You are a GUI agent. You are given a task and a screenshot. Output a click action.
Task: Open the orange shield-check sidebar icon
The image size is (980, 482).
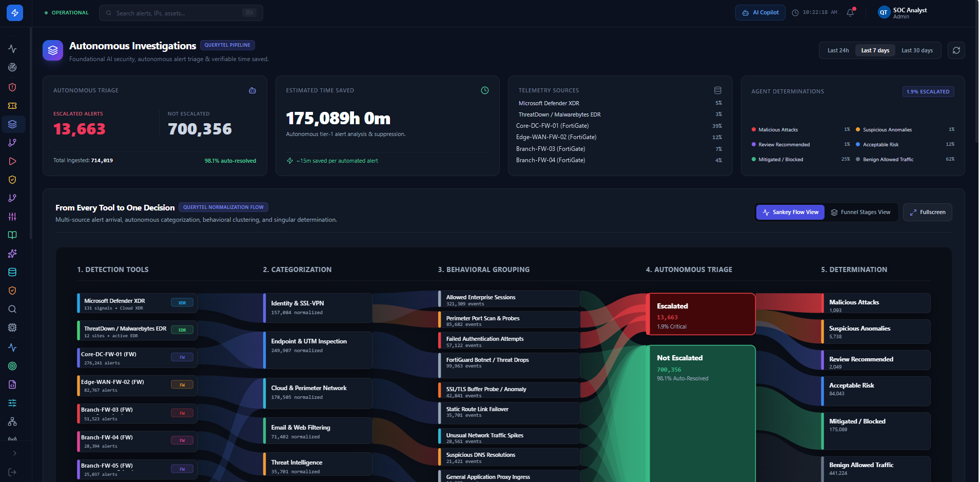pyautogui.click(x=12, y=291)
